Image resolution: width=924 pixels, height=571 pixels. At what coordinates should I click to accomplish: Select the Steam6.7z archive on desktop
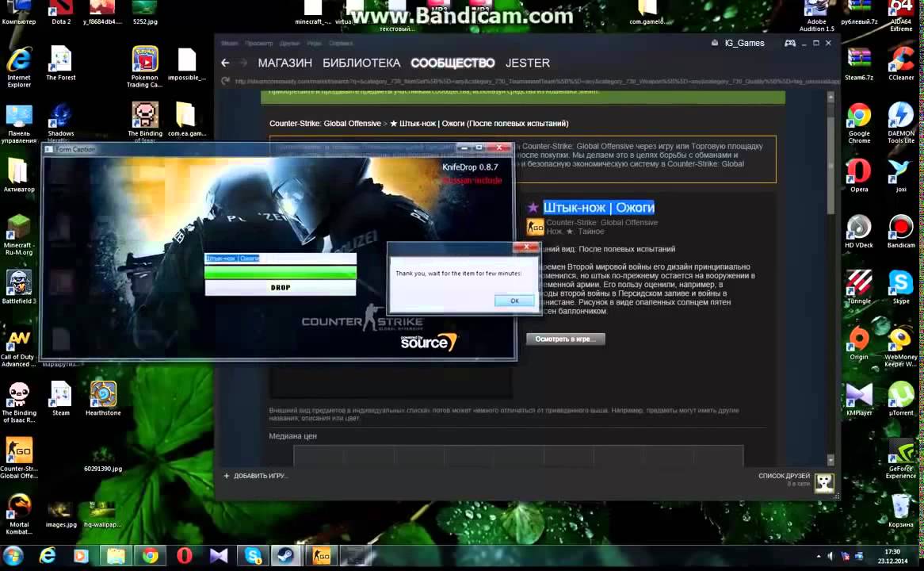pyautogui.click(x=859, y=63)
